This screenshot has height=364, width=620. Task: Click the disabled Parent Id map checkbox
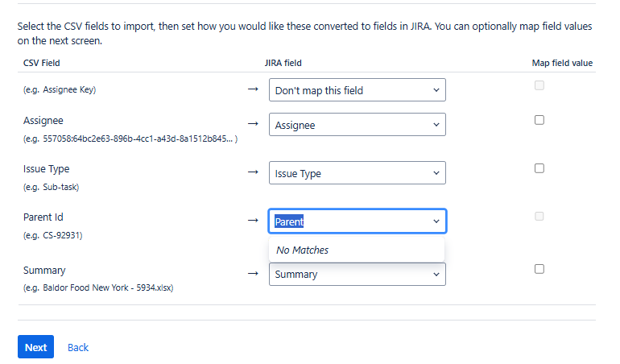[x=539, y=217]
